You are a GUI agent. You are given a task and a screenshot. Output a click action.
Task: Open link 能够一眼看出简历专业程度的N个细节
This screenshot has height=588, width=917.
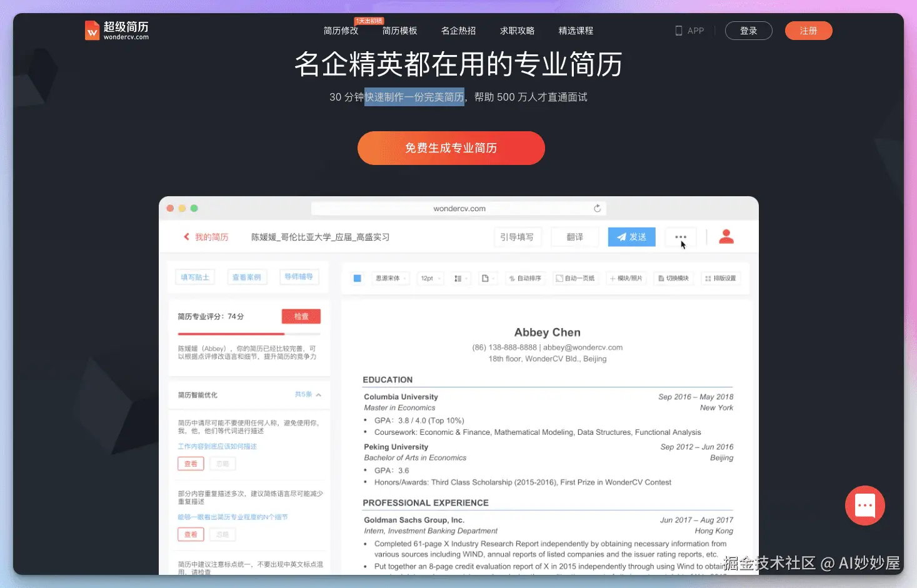(x=233, y=517)
